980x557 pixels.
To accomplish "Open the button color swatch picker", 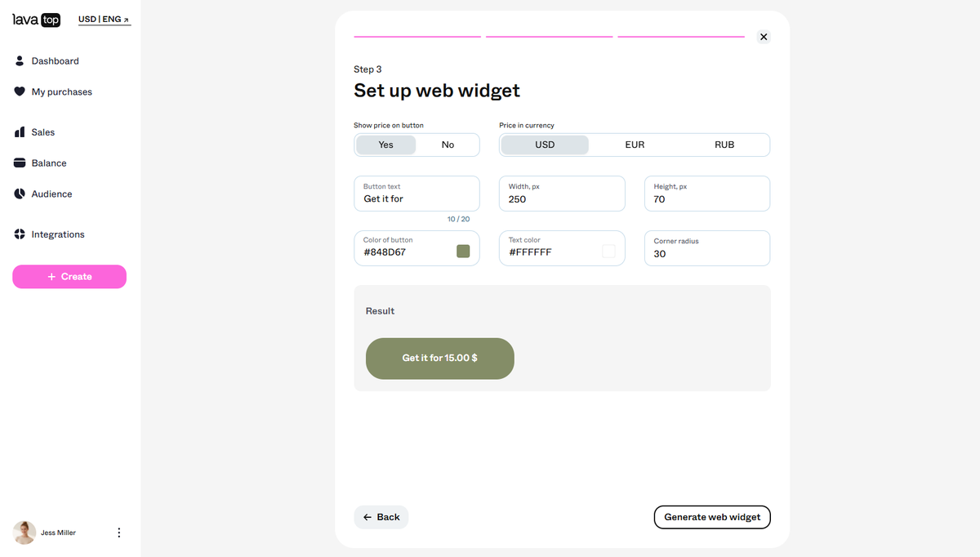I will (x=463, y=252).
